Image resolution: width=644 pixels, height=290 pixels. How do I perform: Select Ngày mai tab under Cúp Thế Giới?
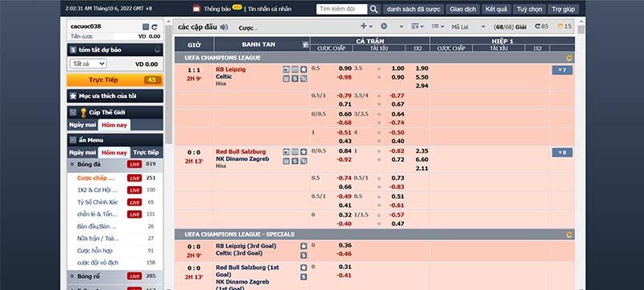83,125
